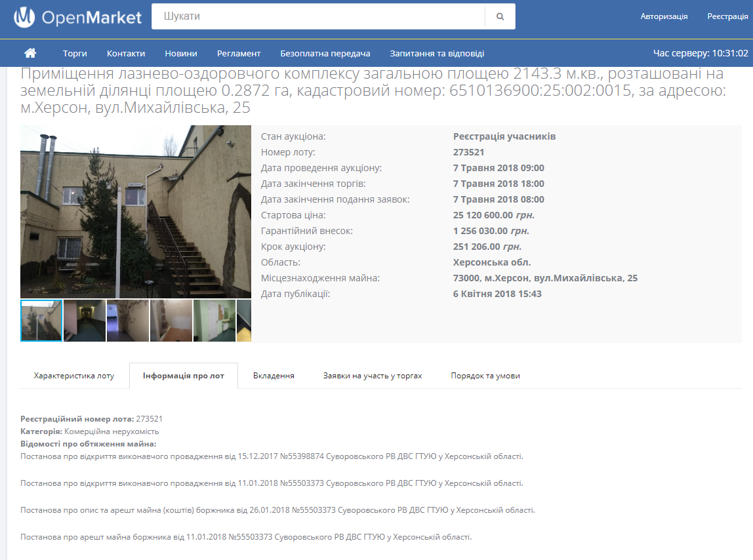Click auction step 251 206.00 грн.
753x560 pixels.
487,247
